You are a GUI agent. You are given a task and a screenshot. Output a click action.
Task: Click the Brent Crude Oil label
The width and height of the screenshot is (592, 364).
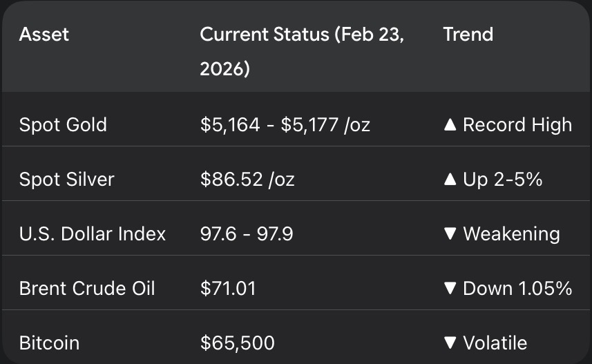tap(88, 289)
